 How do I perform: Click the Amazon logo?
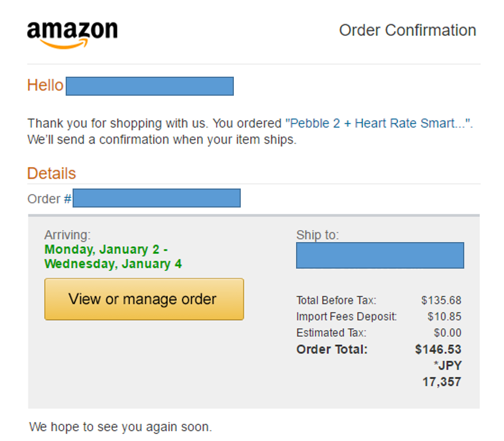[x=73, y=35]
